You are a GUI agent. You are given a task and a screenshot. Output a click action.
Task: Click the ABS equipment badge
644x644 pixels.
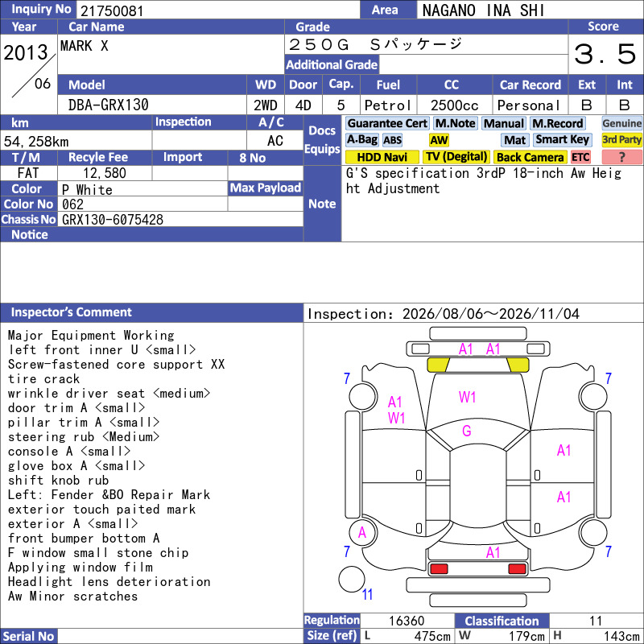[392, 140]
